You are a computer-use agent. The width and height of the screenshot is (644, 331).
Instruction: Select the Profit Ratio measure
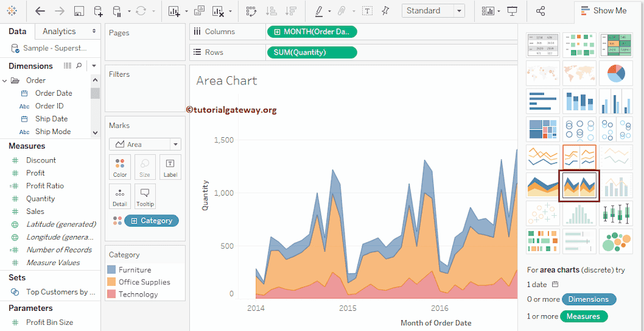coord(45,186)
